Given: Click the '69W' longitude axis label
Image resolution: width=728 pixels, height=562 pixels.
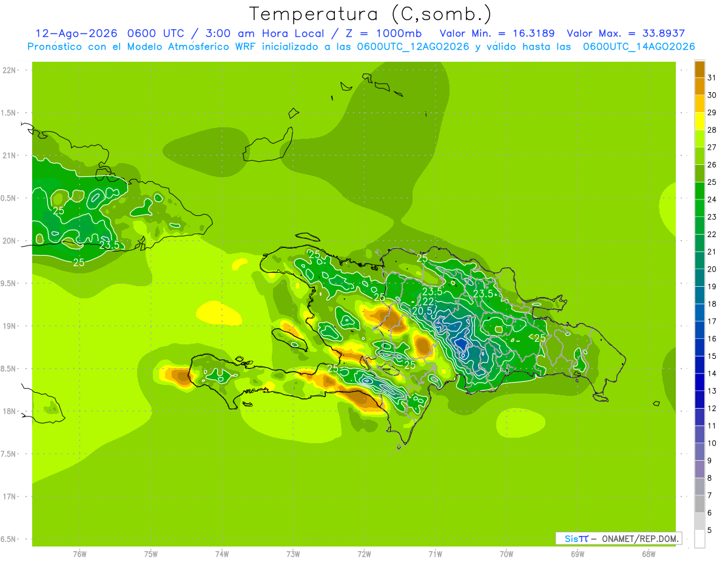Looking at the screenshot, I should tap(578, 554).
